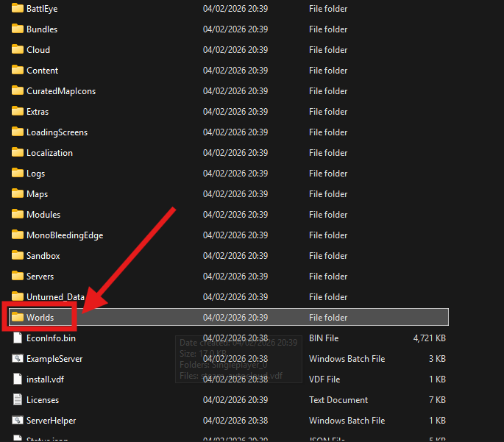This screenshot has height=442, width=504.
Task: Click the Unturned_Data folder icon
Action: 18,296
